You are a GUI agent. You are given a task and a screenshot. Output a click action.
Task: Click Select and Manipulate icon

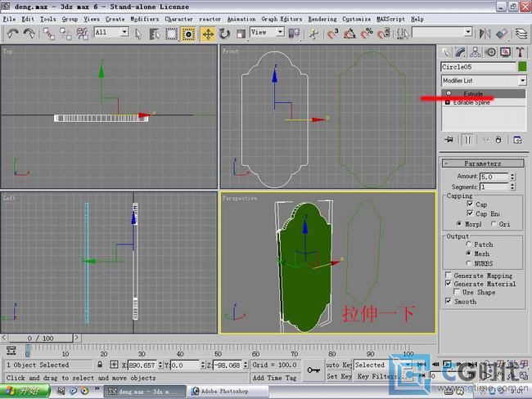tap(313, 34)
